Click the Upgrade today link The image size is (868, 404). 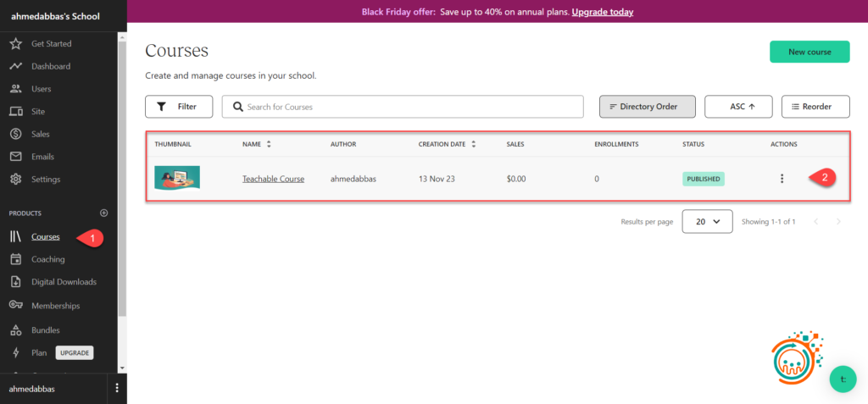point(602,12)
